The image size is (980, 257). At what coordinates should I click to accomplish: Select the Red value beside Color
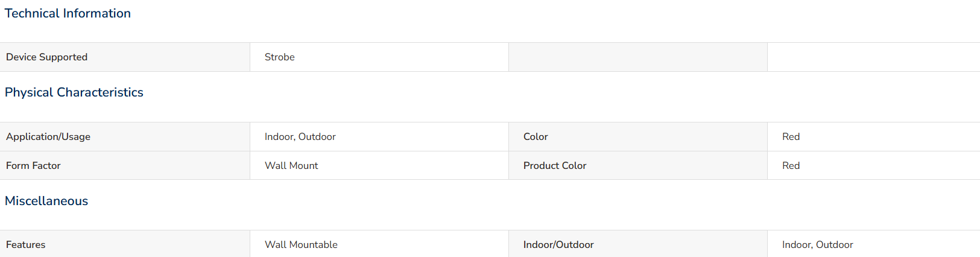point(791,137)
